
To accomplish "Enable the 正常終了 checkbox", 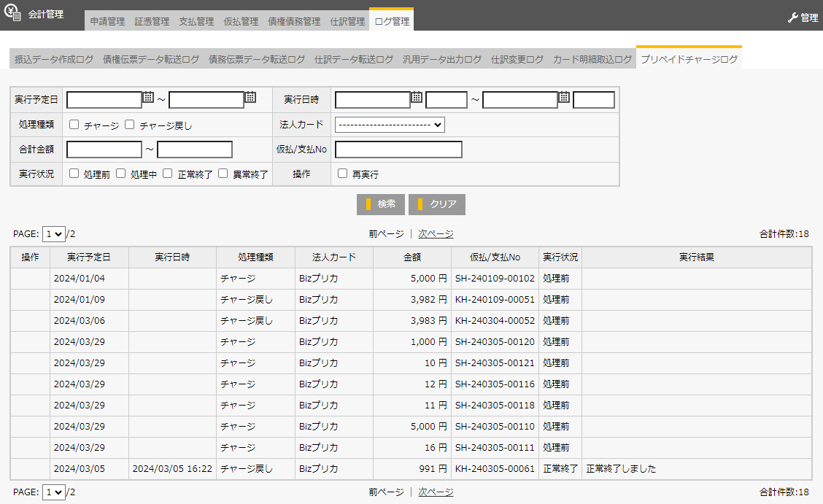I will (x=167, y=174).
